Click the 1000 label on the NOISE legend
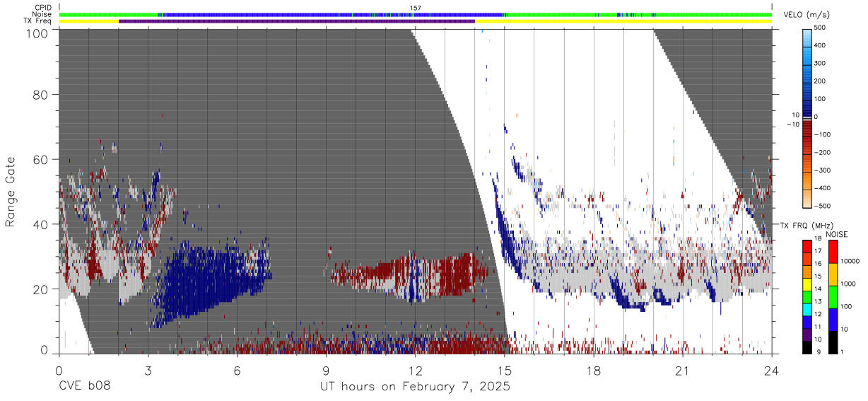 (849, 284)
